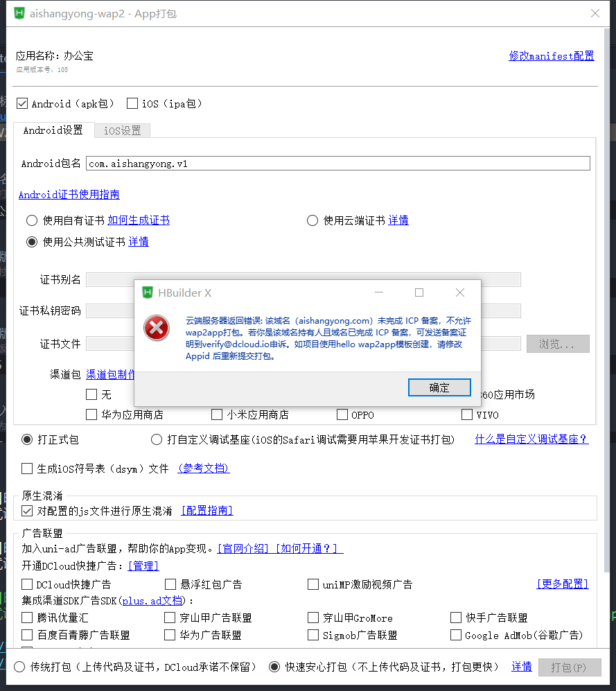Select the 使用自有证书 radio button
616x691 pixels.
pos(31,220)
